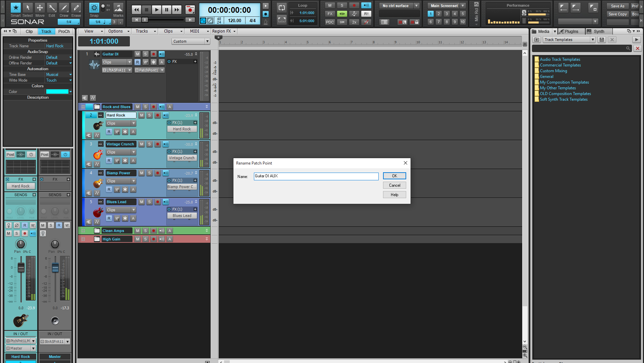Expand the Main Screenset dropdown
Viewport: 644px width, 363px height.
point(463,6)
